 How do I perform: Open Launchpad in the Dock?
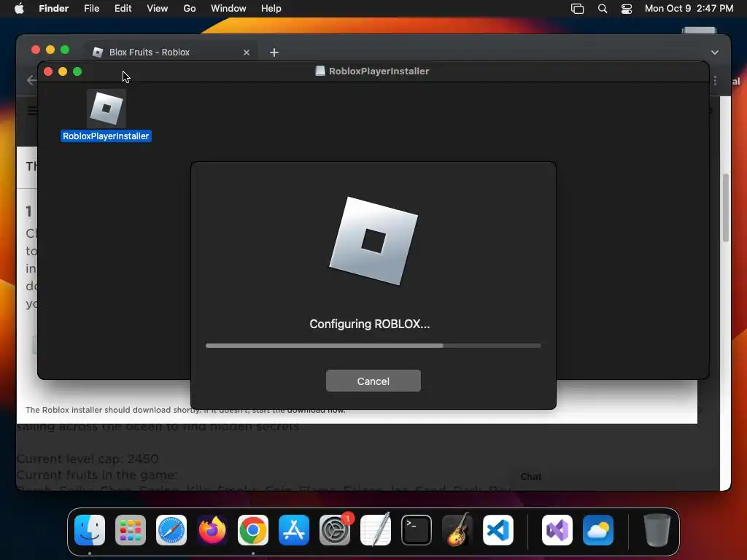131,530
